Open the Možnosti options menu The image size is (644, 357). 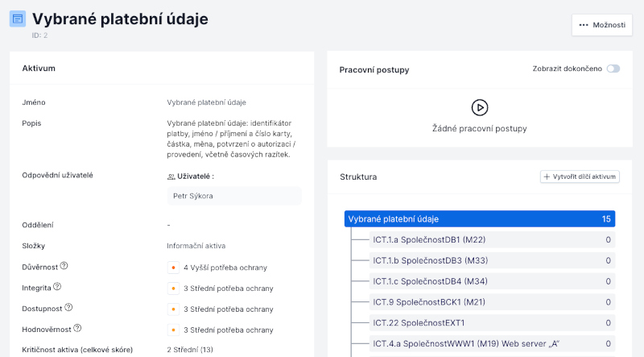point(601,25)
